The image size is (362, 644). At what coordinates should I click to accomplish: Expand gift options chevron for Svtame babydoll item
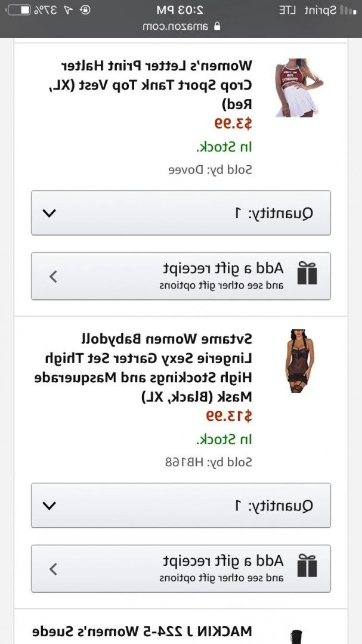54,569
